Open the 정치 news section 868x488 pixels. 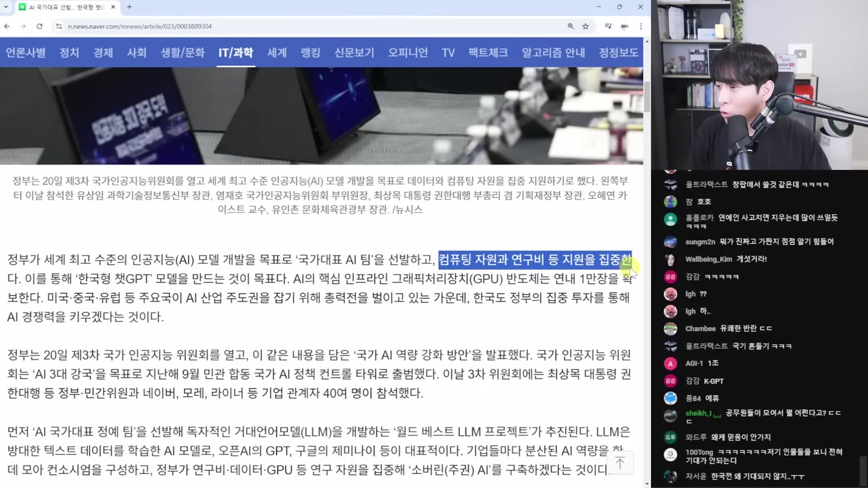pyautogui.click(x=69, y=52)
